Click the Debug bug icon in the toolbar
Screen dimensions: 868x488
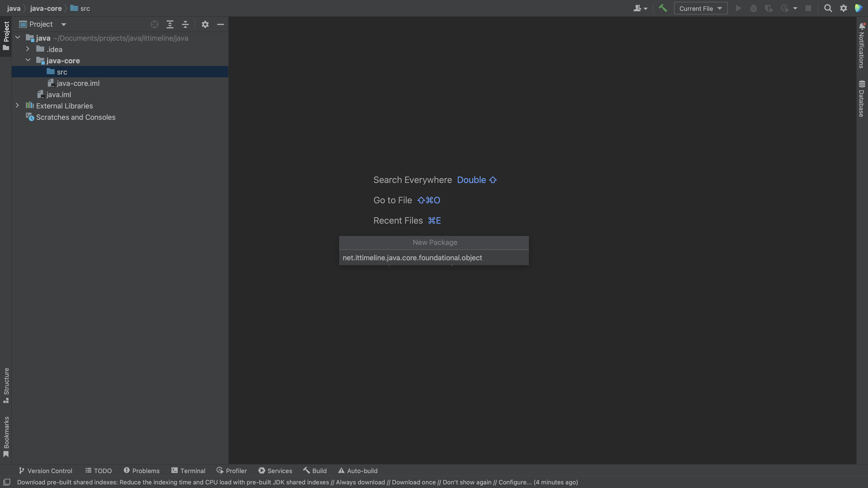(x=753, y=8)
